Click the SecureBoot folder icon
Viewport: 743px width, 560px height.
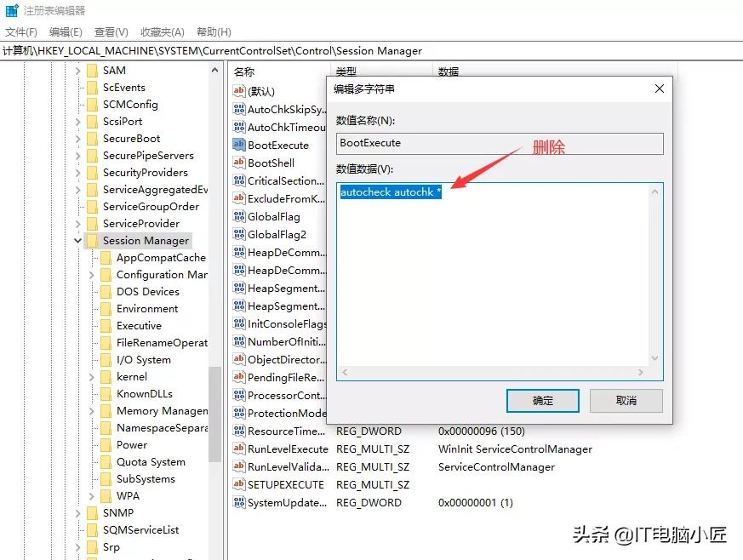tap(93, 139)
